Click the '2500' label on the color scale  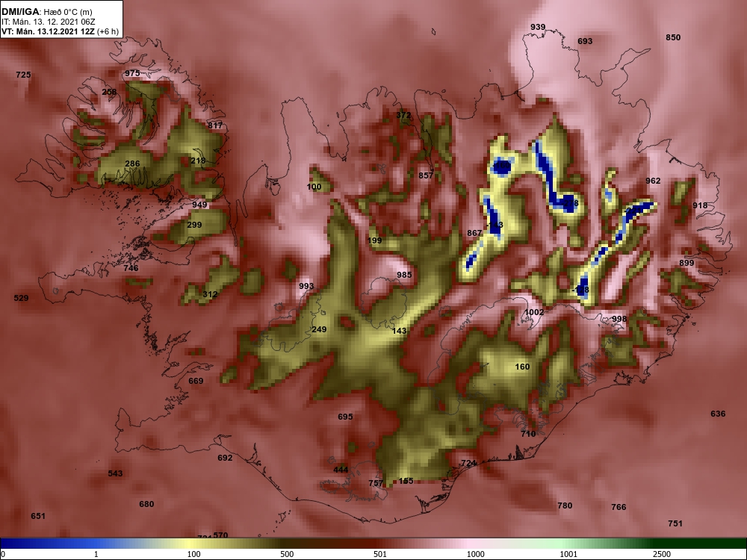[662, 554]
